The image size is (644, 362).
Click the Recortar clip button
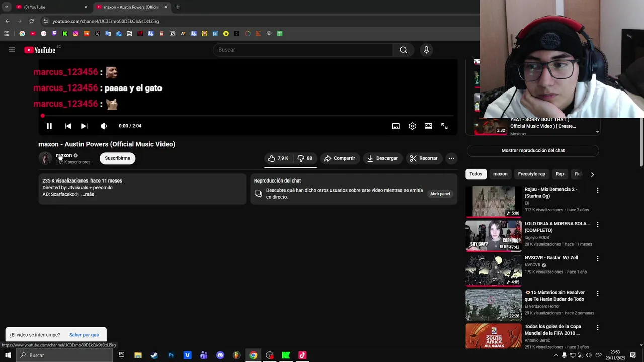[424, 158]
